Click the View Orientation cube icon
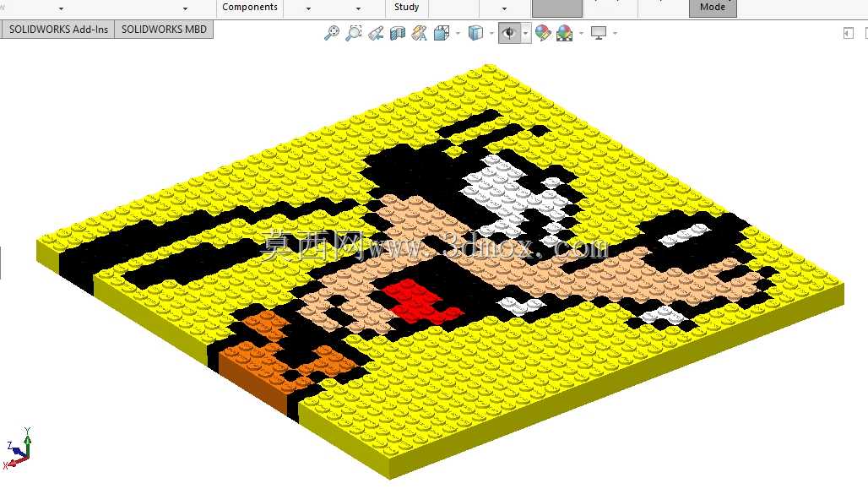This screenshot has height=494, width=868. click(442, 33)
